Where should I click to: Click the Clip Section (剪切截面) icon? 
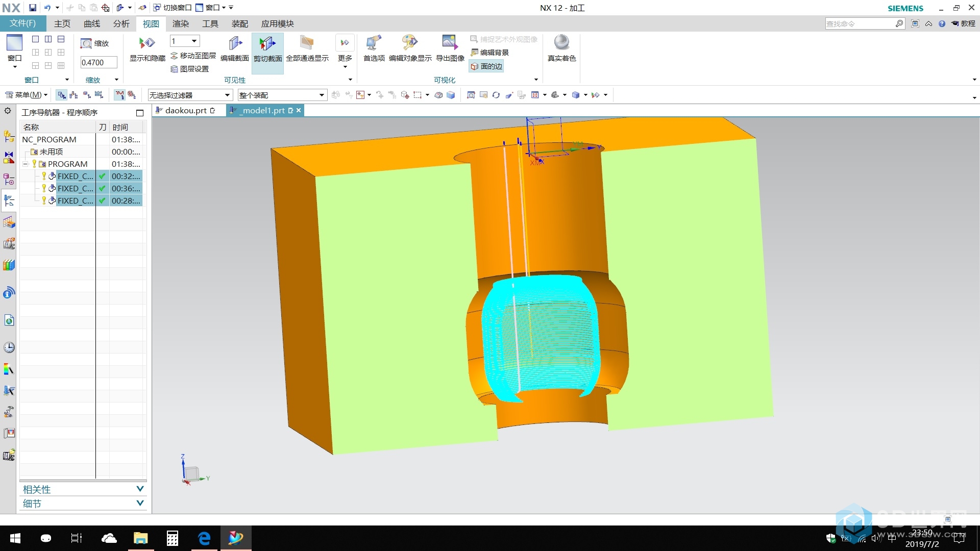(x=267, y=44)
